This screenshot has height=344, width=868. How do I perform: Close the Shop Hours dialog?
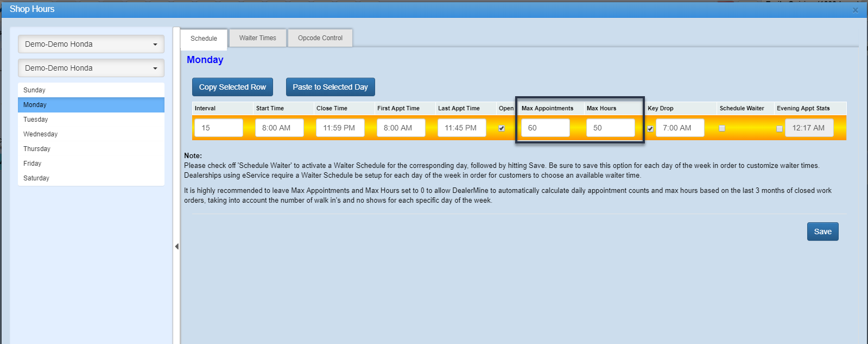[855, 10]
